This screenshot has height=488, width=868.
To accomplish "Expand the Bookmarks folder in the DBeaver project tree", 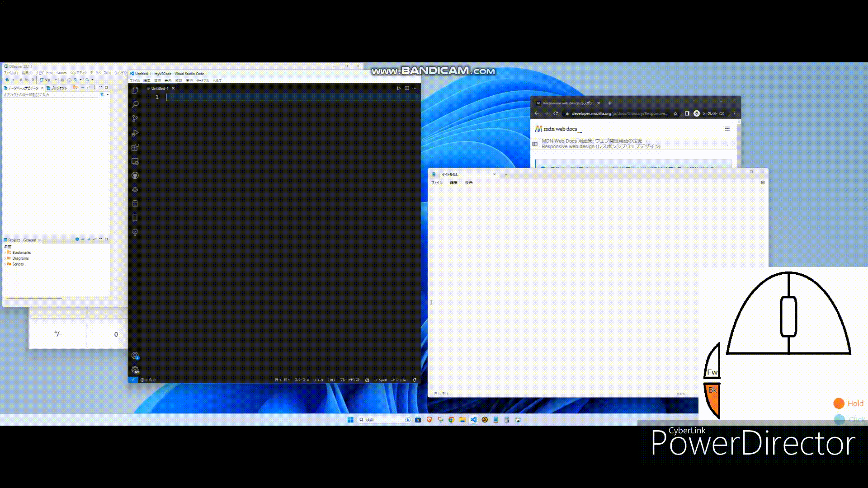I will click(5, 253).
